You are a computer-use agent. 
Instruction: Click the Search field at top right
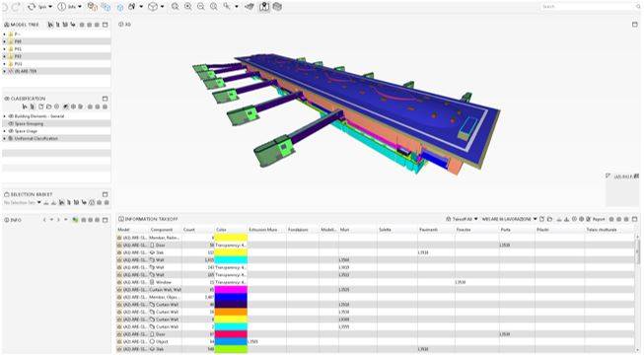click(590, 7)
